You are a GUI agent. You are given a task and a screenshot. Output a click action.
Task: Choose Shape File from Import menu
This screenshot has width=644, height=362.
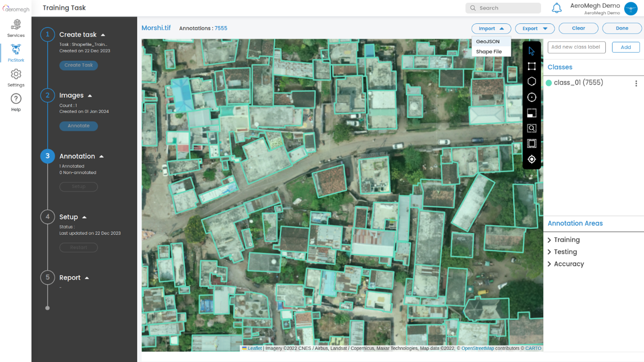[489, 52]
